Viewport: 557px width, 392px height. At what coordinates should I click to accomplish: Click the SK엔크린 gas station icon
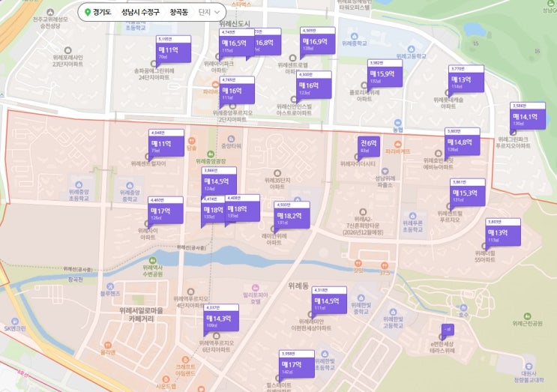point(15,322)
